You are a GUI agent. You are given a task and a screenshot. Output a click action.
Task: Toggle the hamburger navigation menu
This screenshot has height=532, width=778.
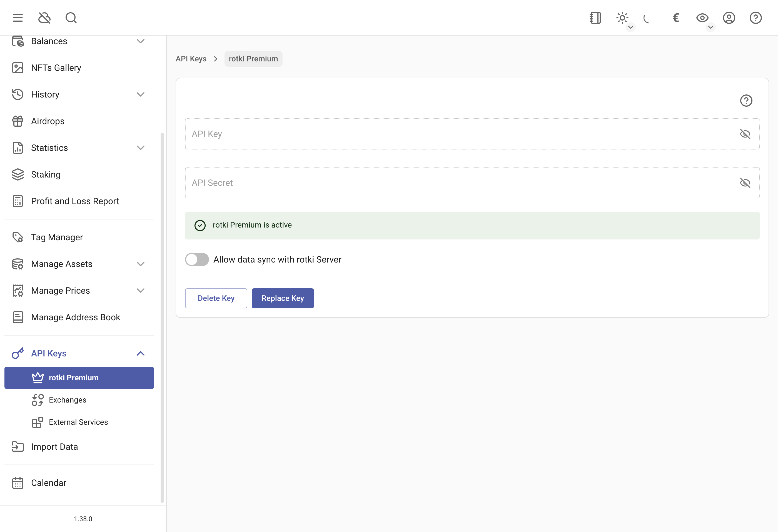pos(18,18)
